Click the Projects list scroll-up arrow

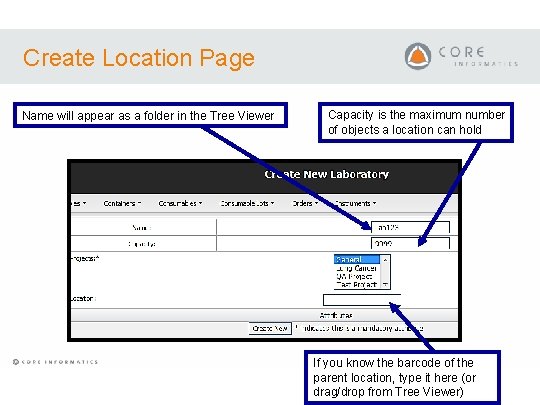point(385,260)
